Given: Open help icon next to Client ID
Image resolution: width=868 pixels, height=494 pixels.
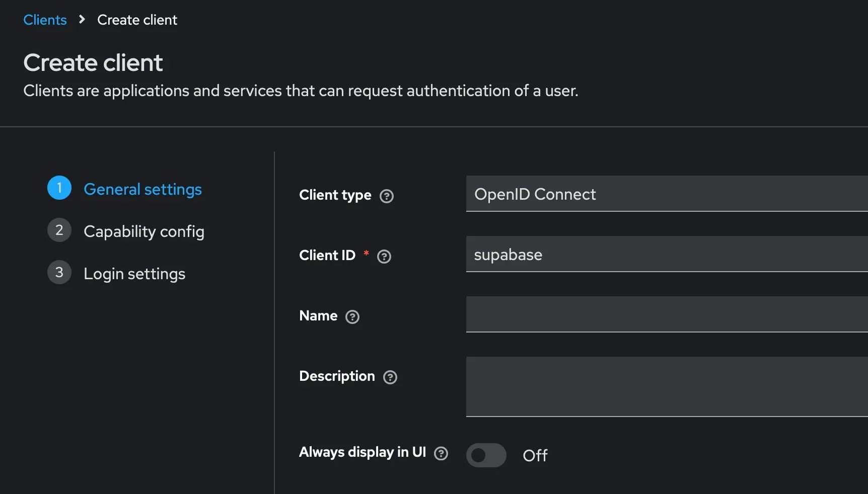Looking at the screenshot, I should (x=384, y=257).
